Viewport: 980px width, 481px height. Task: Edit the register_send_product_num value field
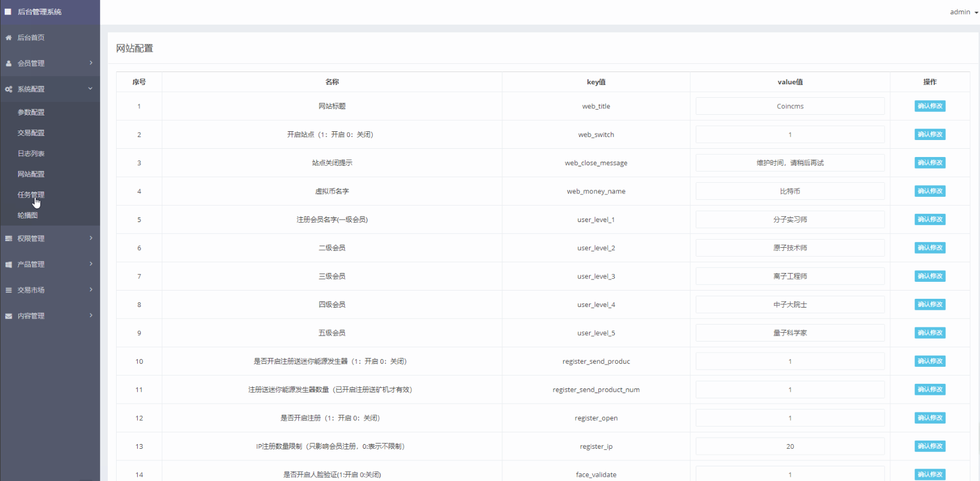click(790, 390)
